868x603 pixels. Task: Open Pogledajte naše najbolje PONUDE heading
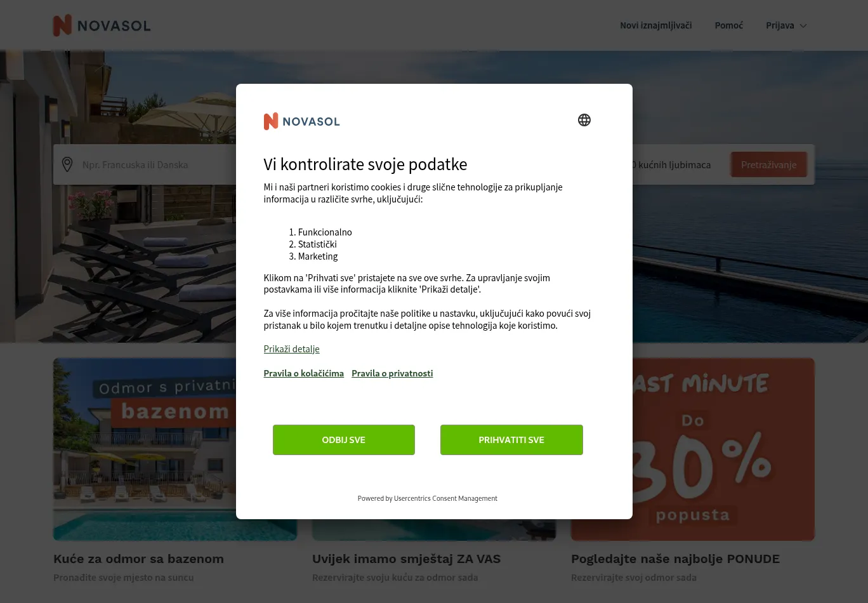675,559
